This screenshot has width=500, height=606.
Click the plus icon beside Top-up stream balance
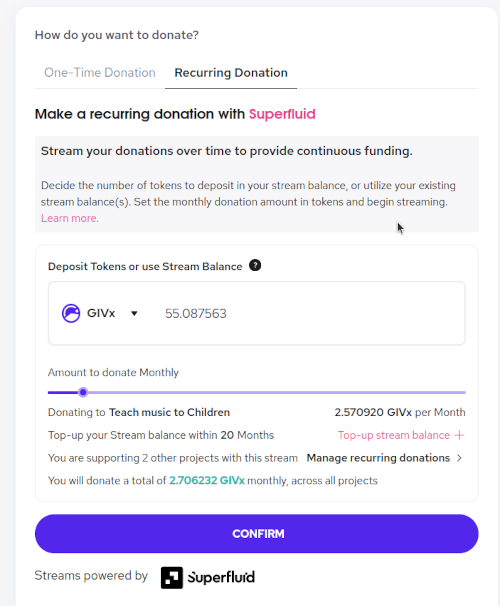(x=459, y=436)
